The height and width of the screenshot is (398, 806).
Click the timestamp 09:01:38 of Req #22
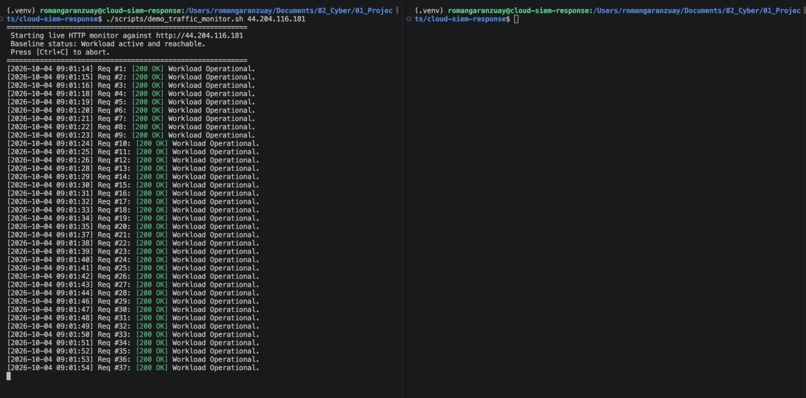[x=75, y=243]
